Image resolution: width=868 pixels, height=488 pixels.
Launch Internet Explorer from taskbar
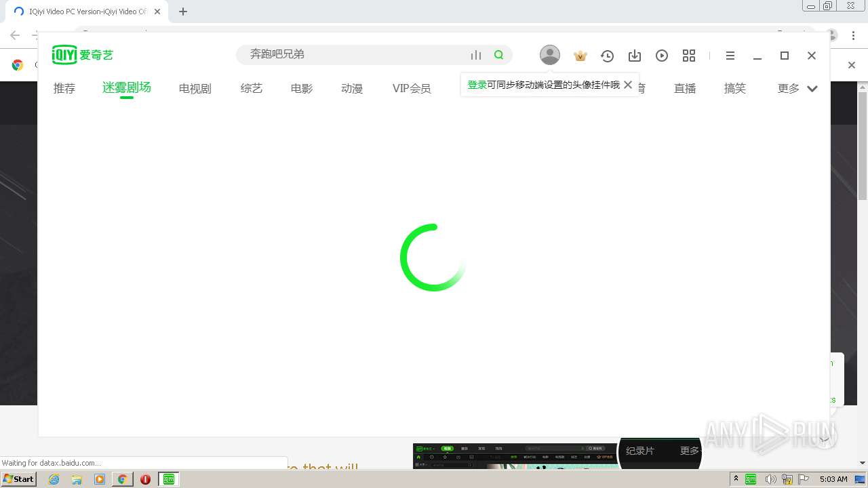tap(54, 479)
